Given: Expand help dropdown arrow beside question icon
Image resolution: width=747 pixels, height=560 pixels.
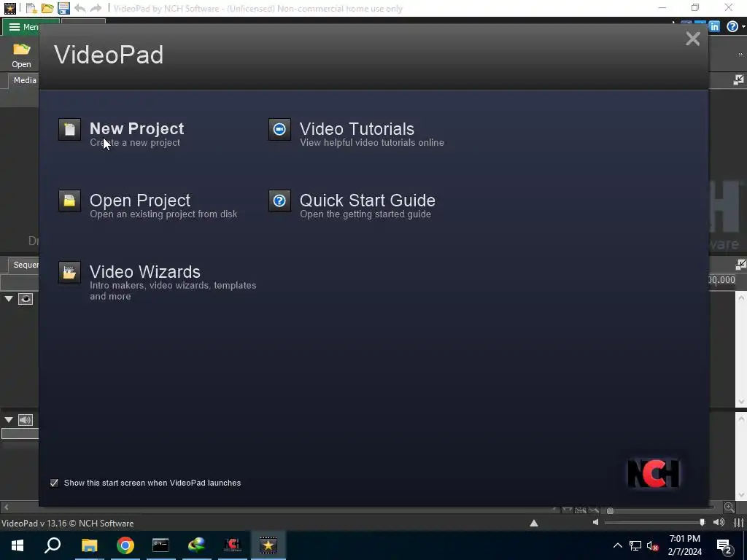Looking at the screenshot, I should 743,27.
